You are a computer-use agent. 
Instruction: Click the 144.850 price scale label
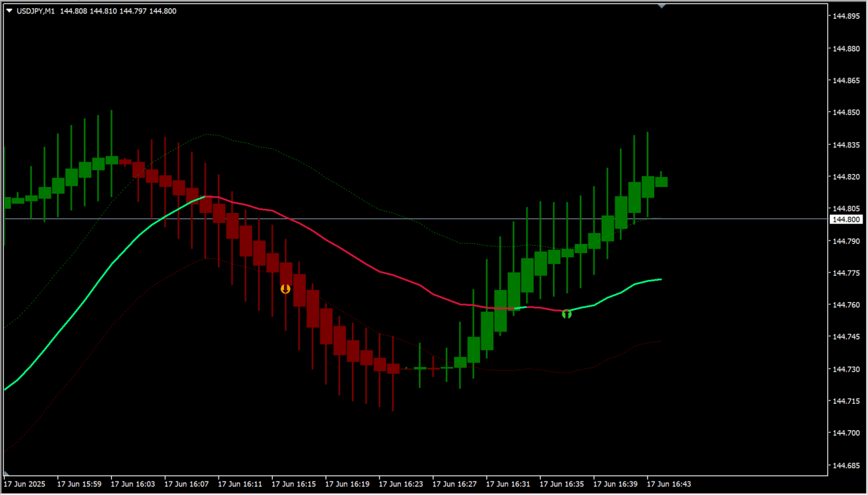click(846, 113)
